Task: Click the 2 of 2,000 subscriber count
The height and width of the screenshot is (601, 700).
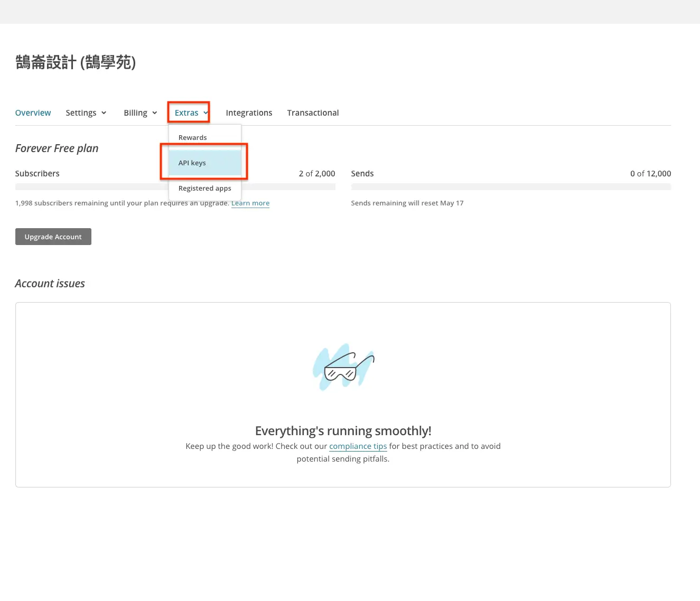Action: coord(317,173)
